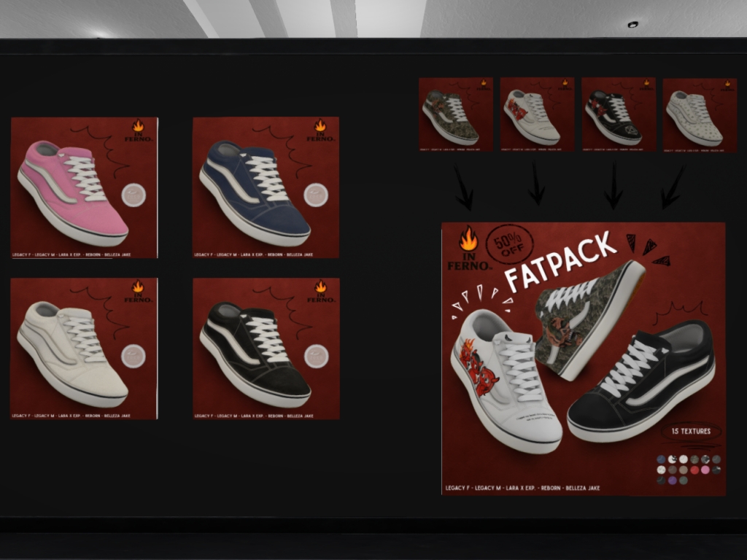Click the 50% OFF stamp
Image resolution: width=747 pixels, height=560 pixels.
tap(509, 244)
